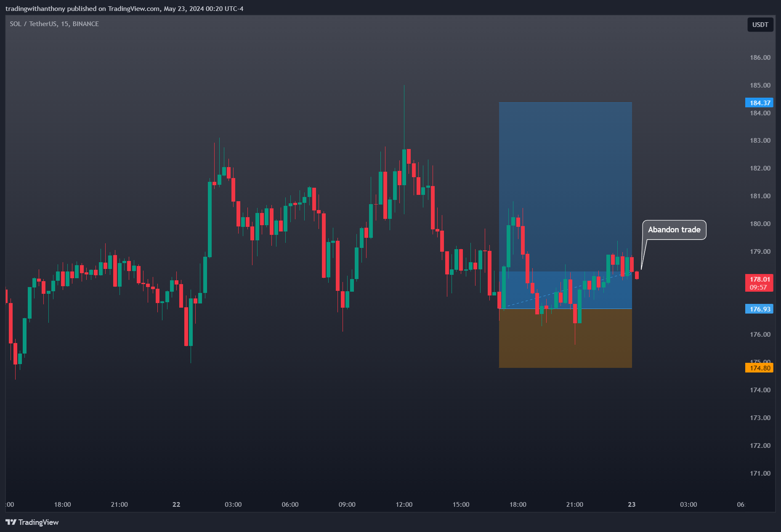
Task: Click the 183.00 price axis label
Action: coord(760,140)
